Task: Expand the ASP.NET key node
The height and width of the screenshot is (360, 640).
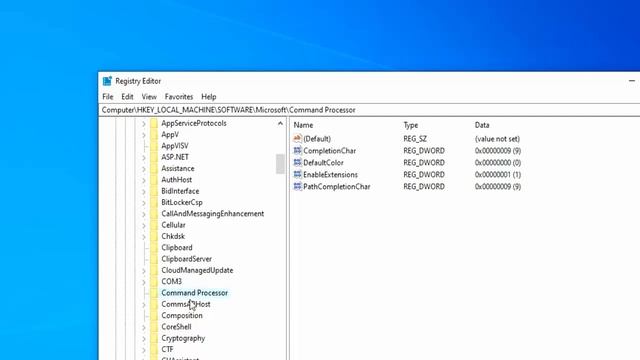Action: [144, 158]
